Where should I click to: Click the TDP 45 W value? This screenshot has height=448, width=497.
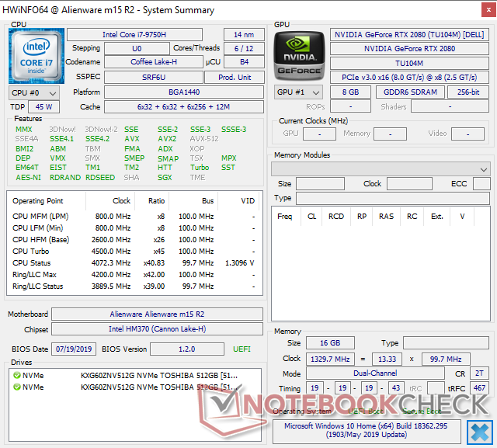coord(43,107)
